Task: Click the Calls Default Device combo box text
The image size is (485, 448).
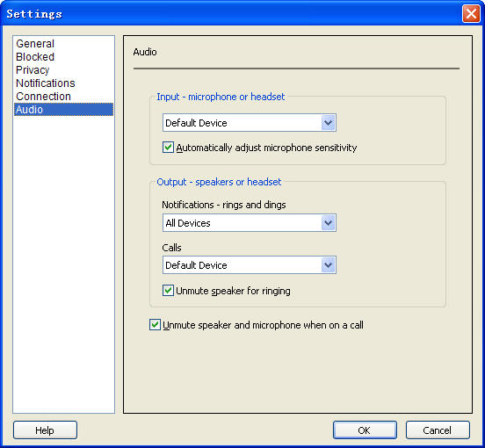Action: pyautogui.click(x=196, y=265)
